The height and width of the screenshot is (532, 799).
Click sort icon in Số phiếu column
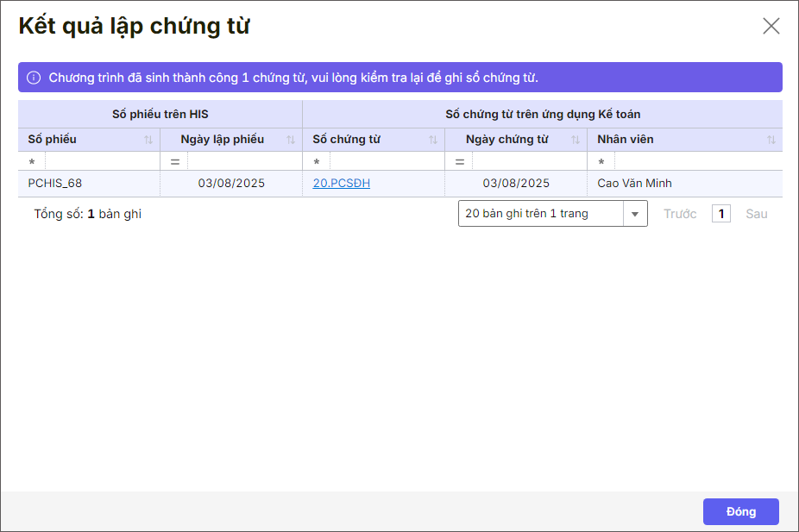pos(148,140)
